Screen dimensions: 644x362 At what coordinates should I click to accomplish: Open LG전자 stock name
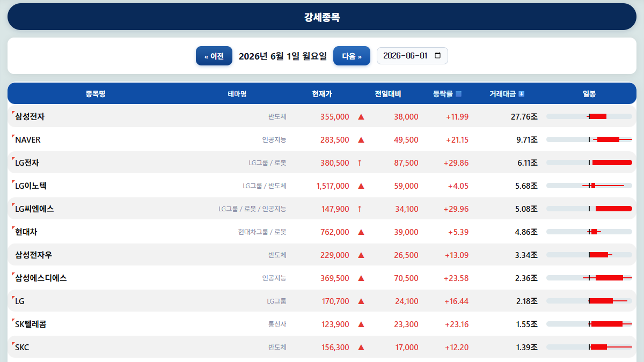point(27,162)
